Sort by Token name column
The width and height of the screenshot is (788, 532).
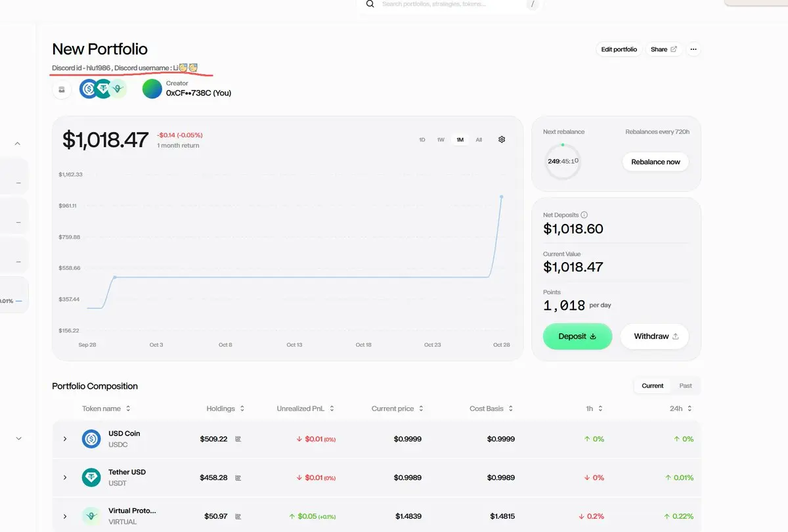[x=106, y=409]
